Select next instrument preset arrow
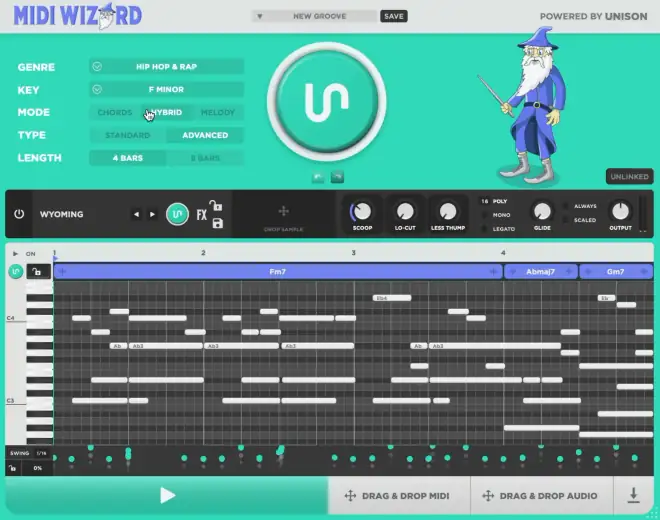 pos(152,214)
